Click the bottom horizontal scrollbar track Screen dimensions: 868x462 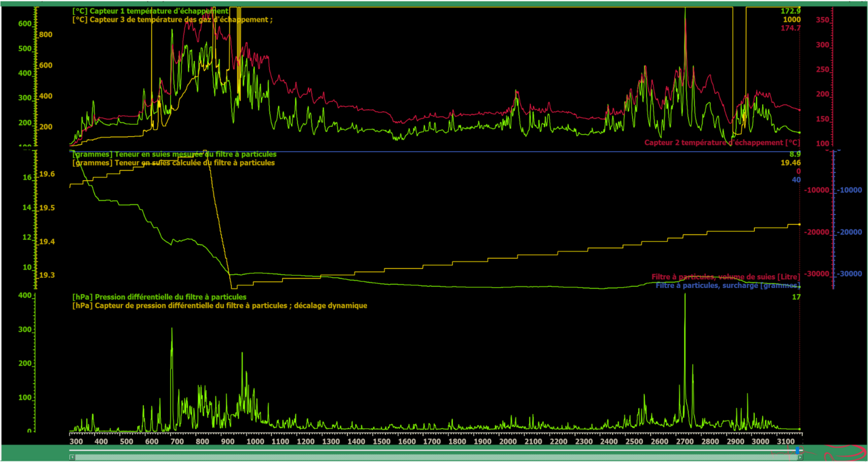434,457
